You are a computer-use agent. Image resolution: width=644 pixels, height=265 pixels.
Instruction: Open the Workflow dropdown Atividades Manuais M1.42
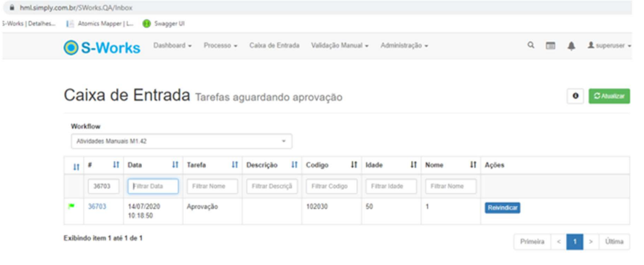(181, 141)
